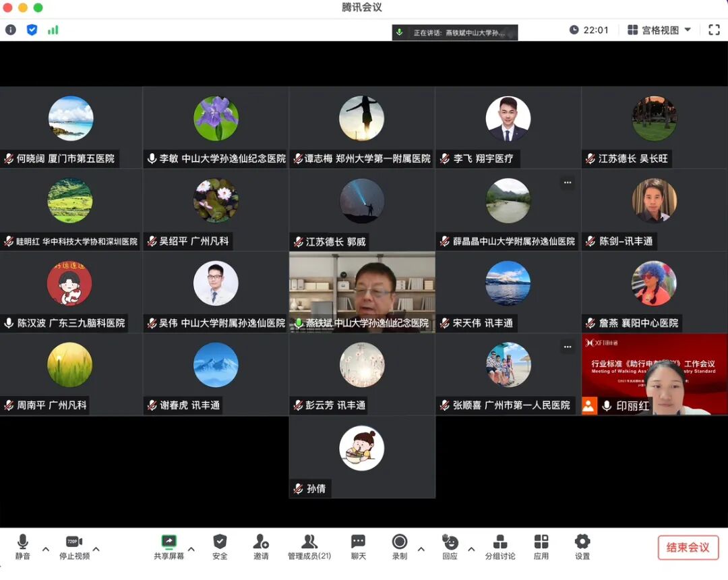This screenshot has width=728, height=580.
Task: Click mic icon of 印丽红
Action: 607,406
